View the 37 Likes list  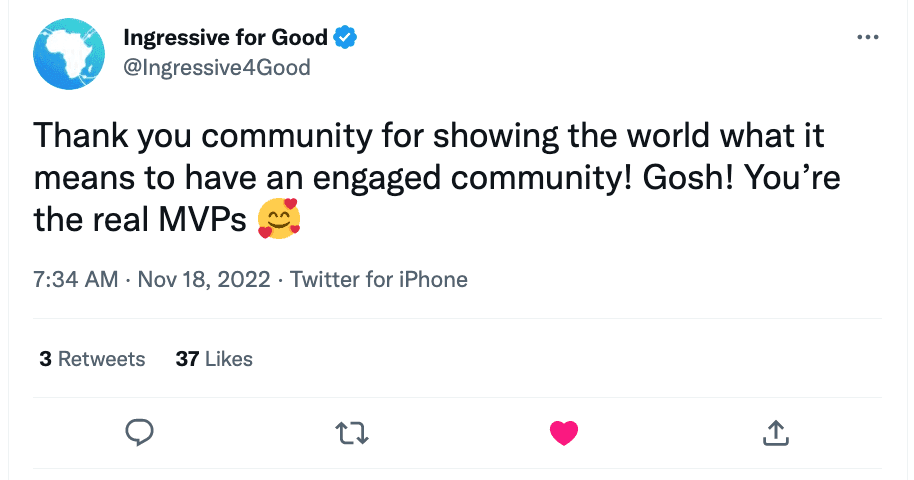click(x=214, y=358)
